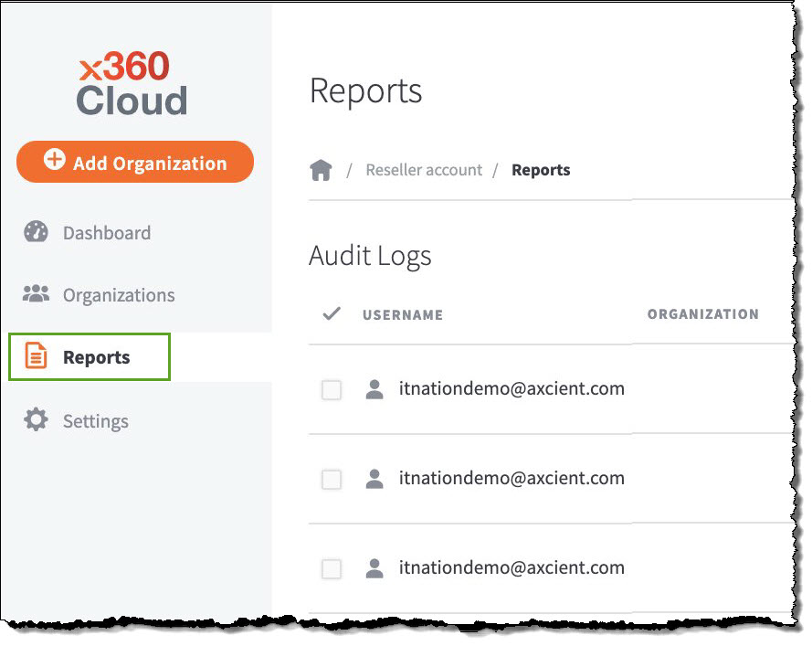Open Dashboard from the sidebar
Viewport: 812px width, 646px height.
(x=106, y=232)
